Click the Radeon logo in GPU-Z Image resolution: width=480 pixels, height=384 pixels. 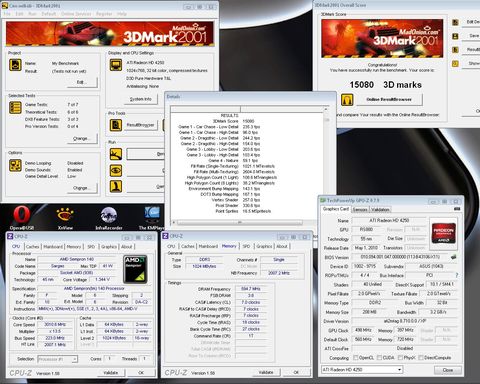click(x=443, y=234)
